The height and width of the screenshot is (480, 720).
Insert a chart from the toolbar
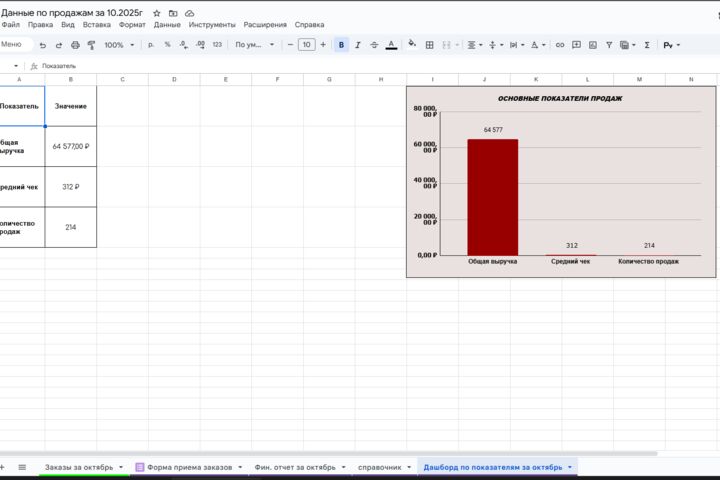click(x=593, y=45)
